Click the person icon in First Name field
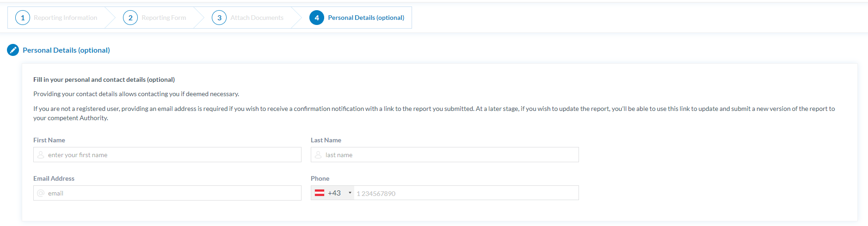868x226 pixels. tap(41, 155)
